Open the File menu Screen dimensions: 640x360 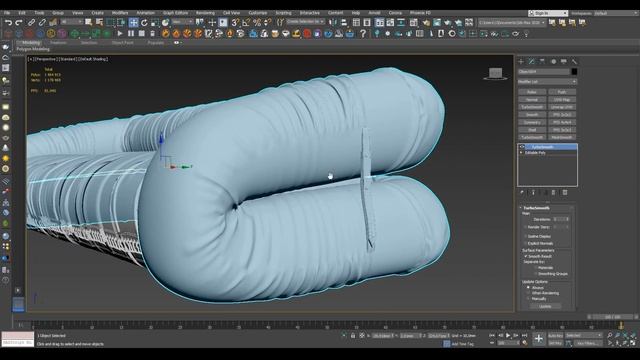coord(7,13)
